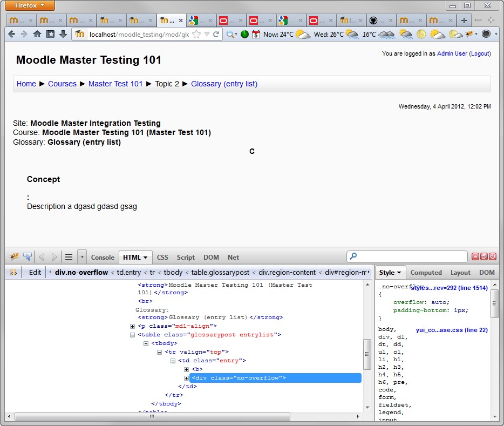This screenshot has height=426, width=504.
Task: Open the address bar history dropdown arrow
Action: 207,34
